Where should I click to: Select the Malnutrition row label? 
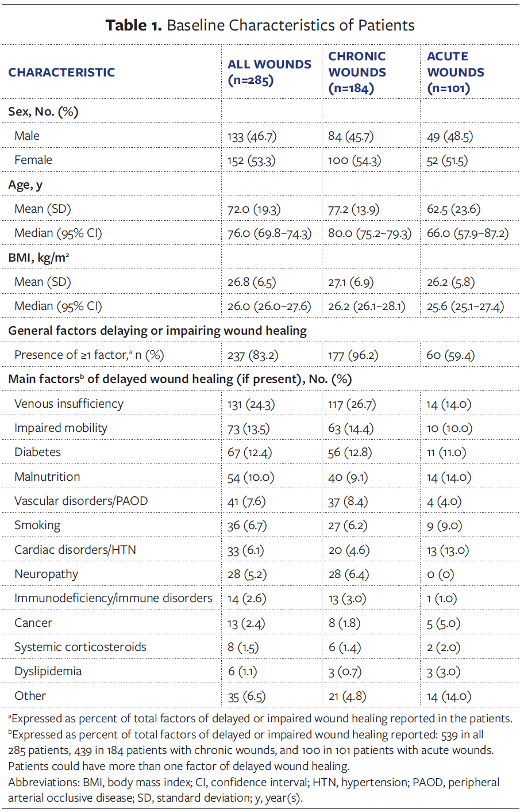tap(47, 477)
